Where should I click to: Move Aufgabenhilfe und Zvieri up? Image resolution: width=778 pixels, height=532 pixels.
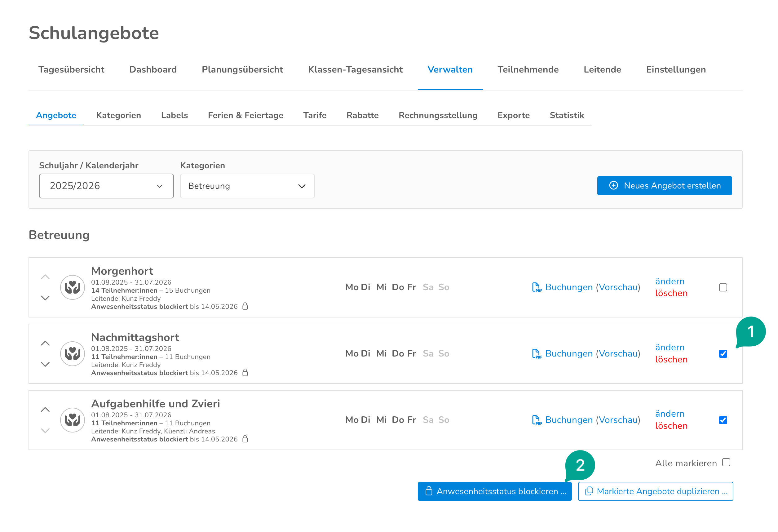coord(45,410)
